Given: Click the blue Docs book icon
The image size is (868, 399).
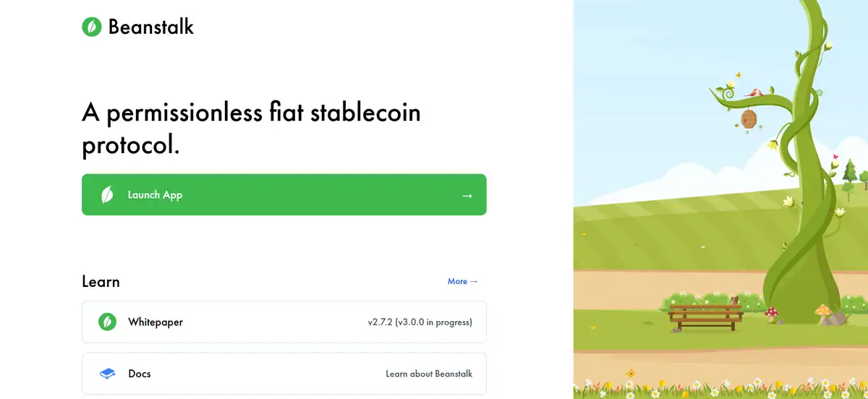Looking at the screenshot, I should tap(107, 374).
